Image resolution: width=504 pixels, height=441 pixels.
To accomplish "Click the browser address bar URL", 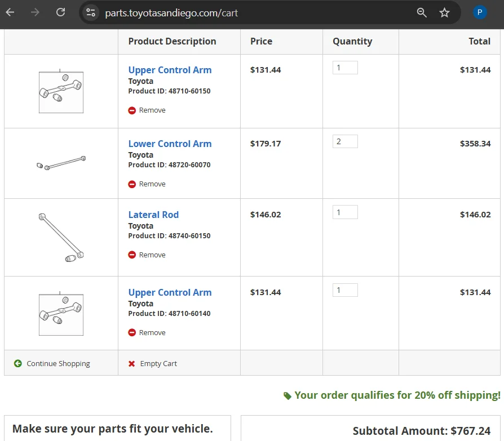I will point(171,12).
